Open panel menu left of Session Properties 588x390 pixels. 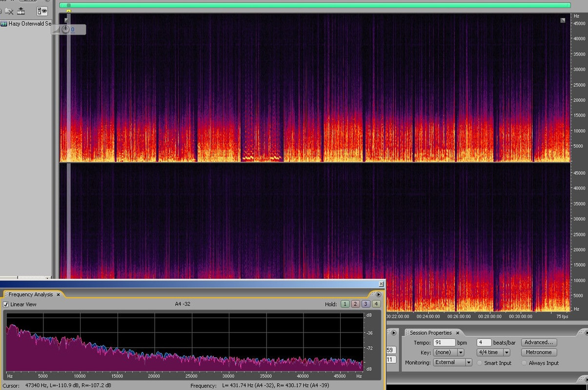pyautogui.click(x=394, y=333)
